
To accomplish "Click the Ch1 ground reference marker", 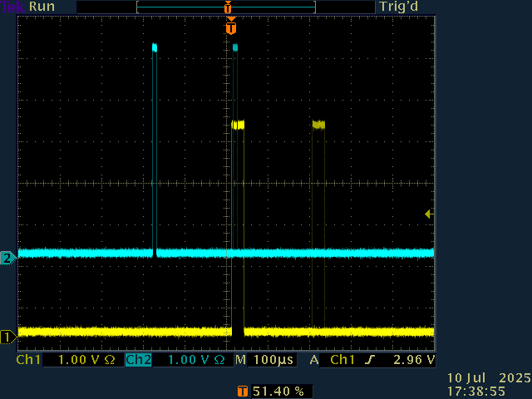I will click(x=7, y=337).
